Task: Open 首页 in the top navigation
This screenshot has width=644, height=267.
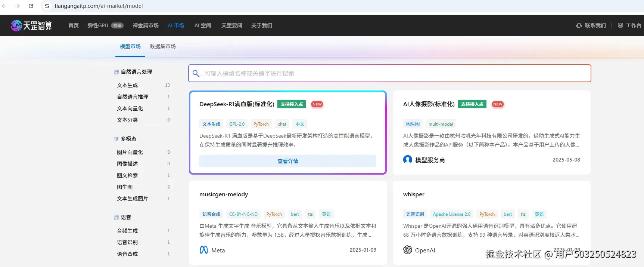Action: (74, 25)
